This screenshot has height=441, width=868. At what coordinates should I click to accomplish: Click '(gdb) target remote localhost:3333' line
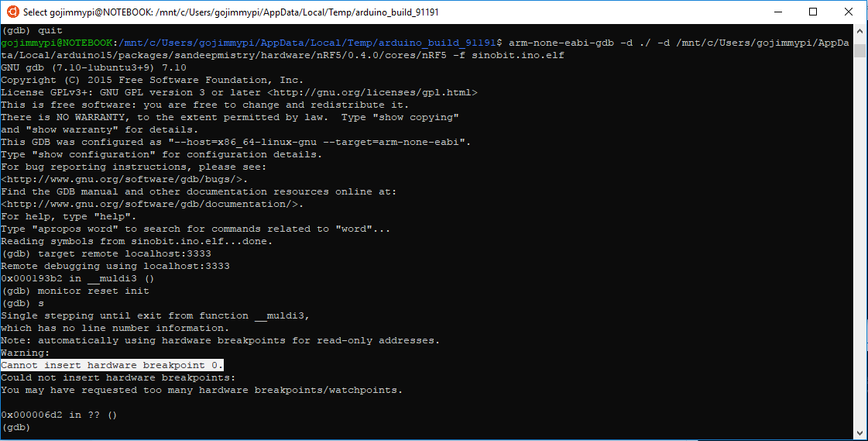[106, 253]
